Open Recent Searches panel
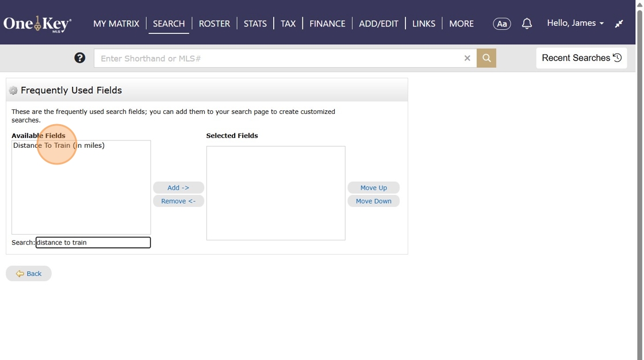Screen dimensions: 644x360 [x=581, y=58]
